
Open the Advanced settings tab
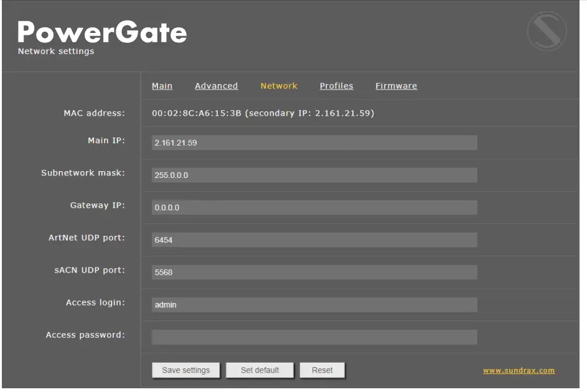[x=216, y=86]
